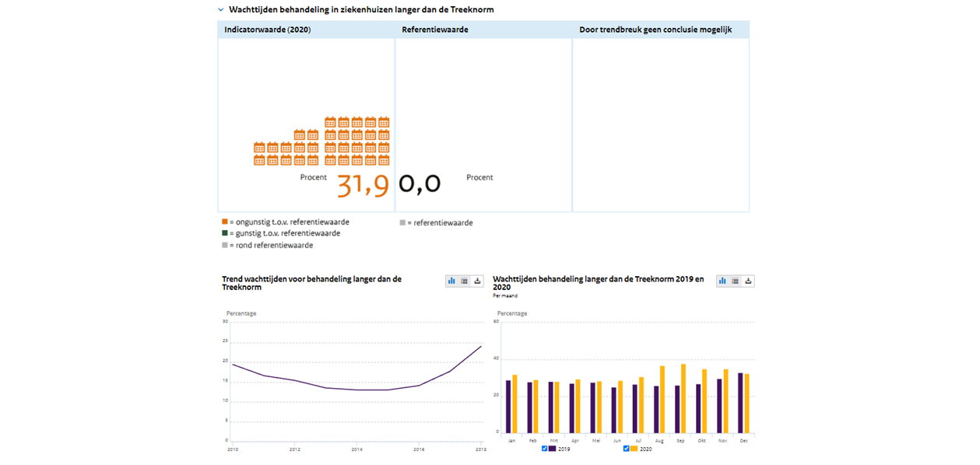Download the trend wachttijden chart
The image size is (980, 465).
click(477, 281)
